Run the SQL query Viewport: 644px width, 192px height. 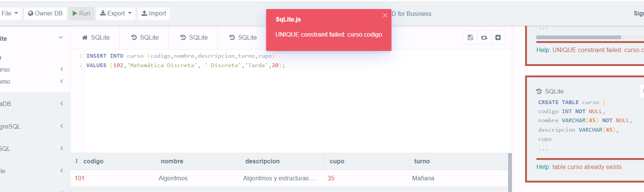[x=81, y=14]
